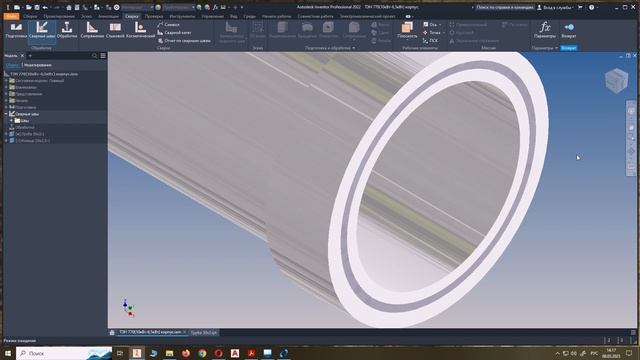Open the Сварной катет calculator

tap(175, 33)
